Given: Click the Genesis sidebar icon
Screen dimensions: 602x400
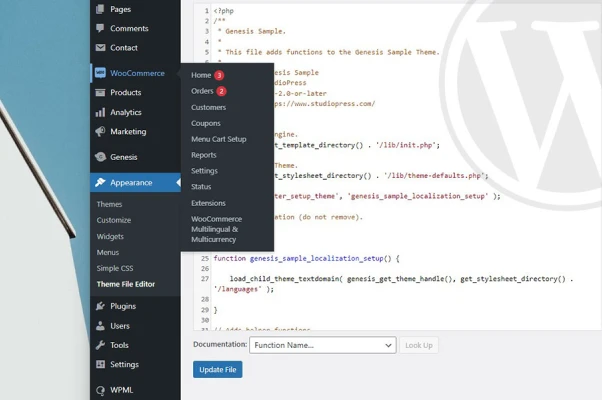Looking at the screenshot, I should click(100, 157).
